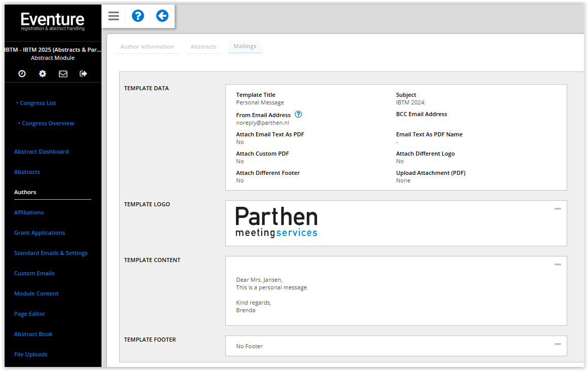Click the 'Attach Email Text As PDF' label
Viewport: 588px width, 371px height.
click(270, 134)
